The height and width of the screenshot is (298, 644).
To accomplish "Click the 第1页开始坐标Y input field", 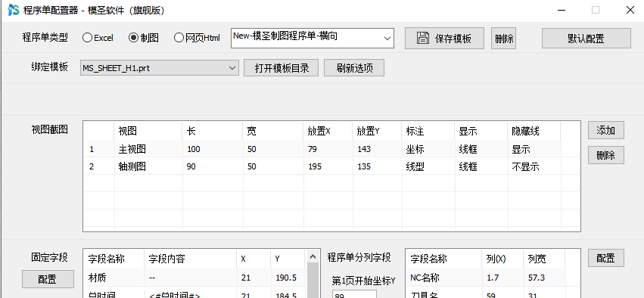I will coord(354,294).
